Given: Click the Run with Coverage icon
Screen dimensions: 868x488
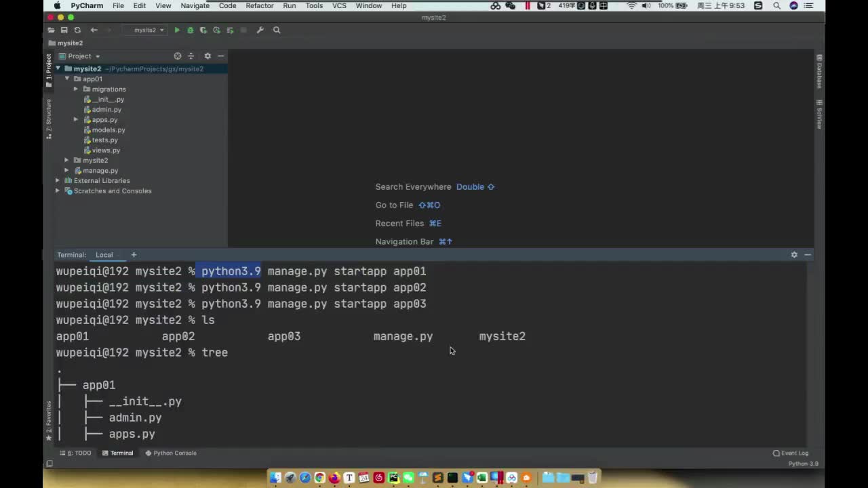Looking at the screenshot, I should click(203, 30).
